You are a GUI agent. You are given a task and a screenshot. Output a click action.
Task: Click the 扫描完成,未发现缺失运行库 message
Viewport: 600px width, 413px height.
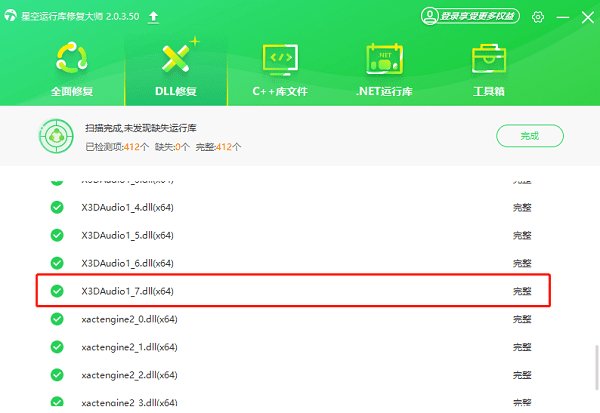coord(140,128)
